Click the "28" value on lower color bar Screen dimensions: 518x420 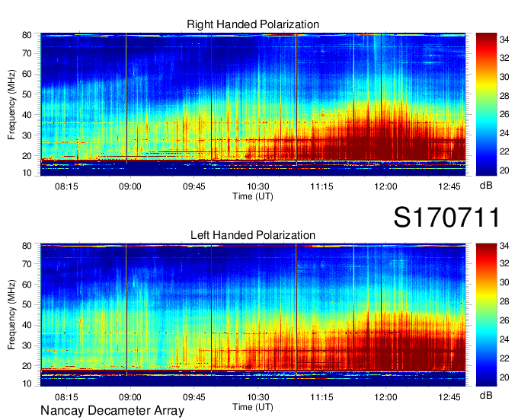click(504, 301)
